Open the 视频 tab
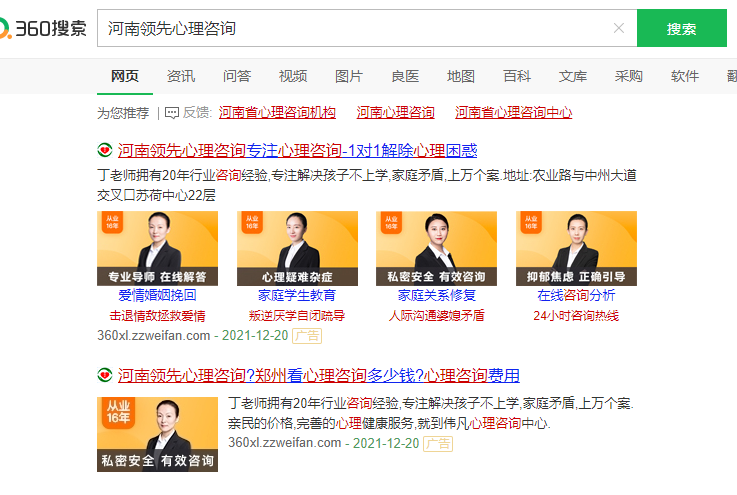 (293, 76)
